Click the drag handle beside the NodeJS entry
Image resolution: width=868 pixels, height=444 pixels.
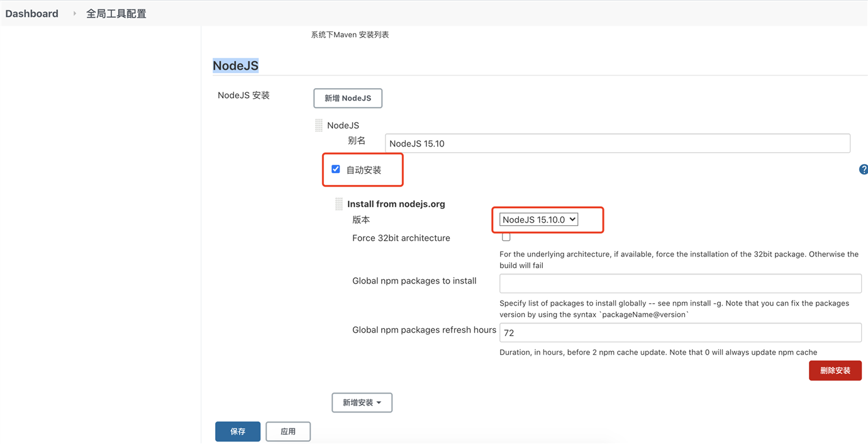(319, 125)
